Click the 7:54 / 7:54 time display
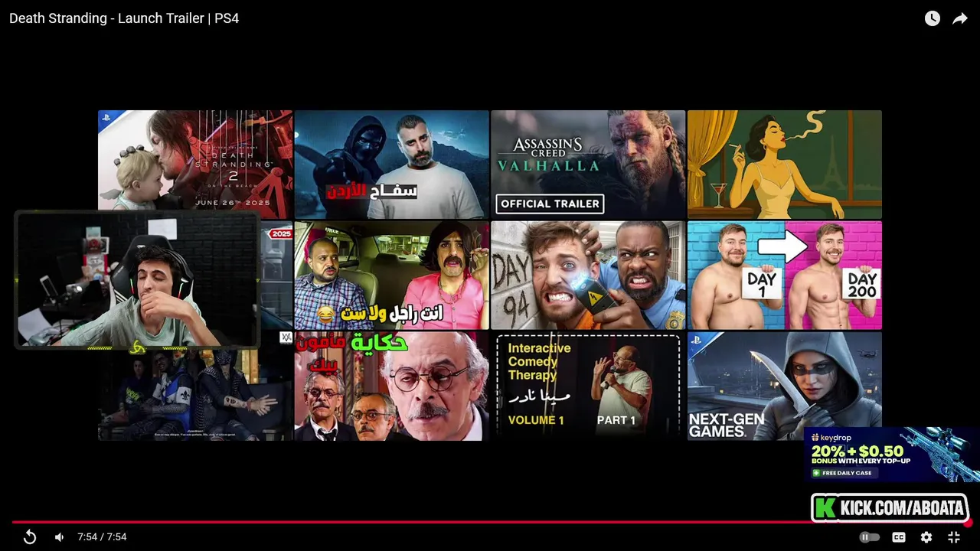The image size is (980, 551). click(x=102, y=537)
